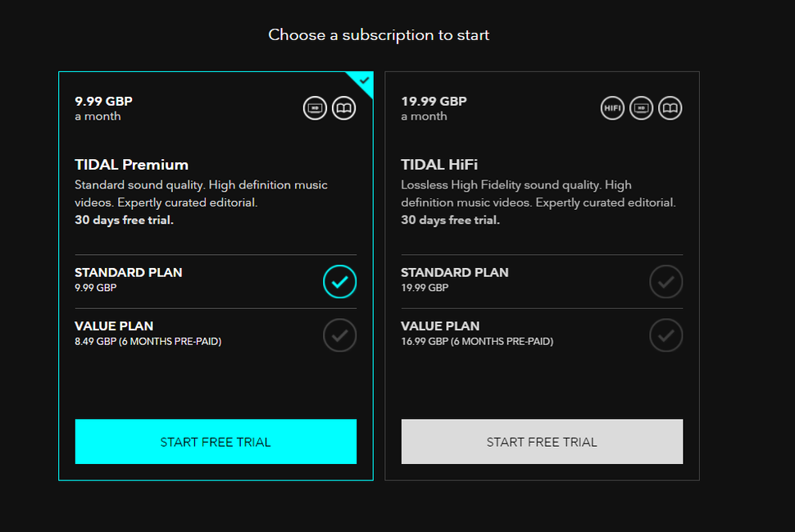795x532 pixels.
Task: Click the selected Standard Plan checkmark circle
Action: point(339,281)
